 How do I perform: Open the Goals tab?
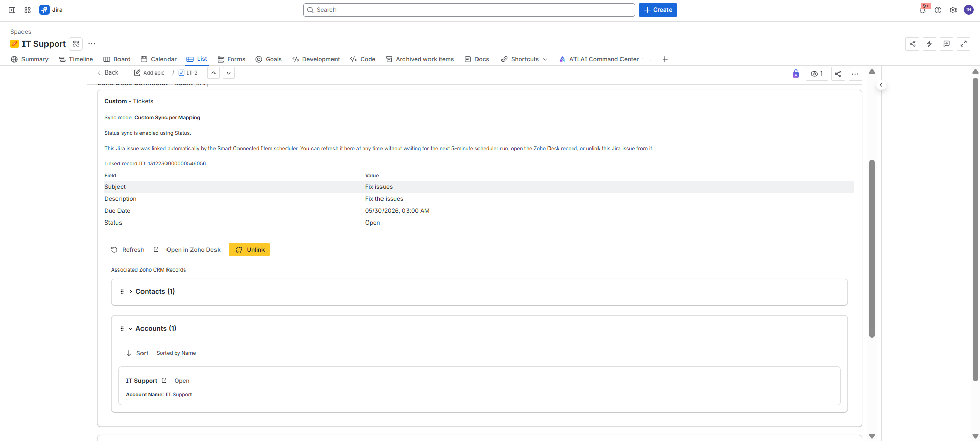click(269, 59)
